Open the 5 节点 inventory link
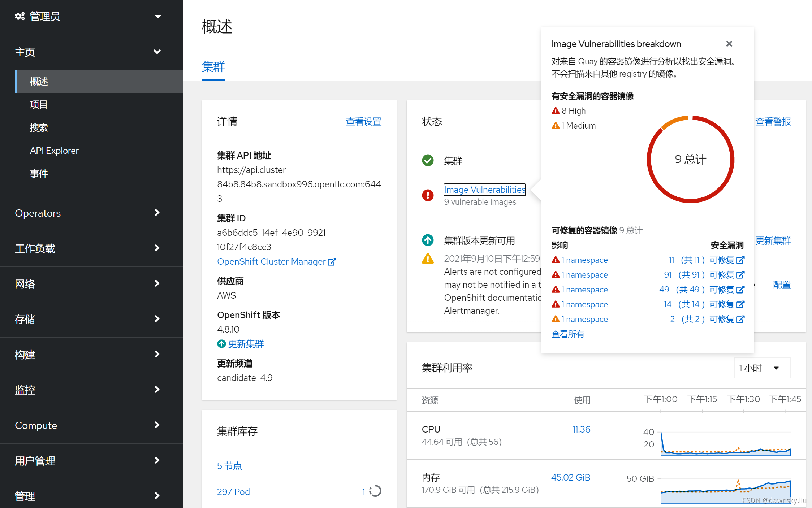 pyautogui.click(x=230, y=466)
